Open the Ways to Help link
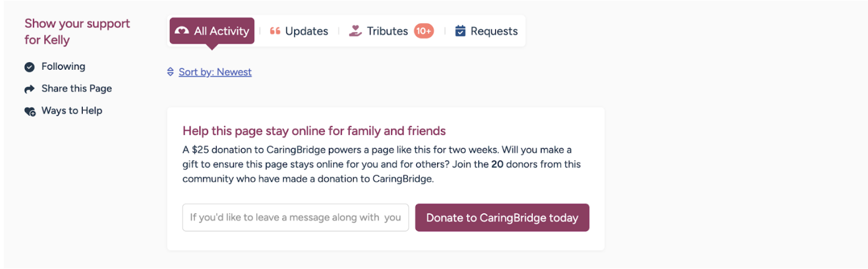 tap(72, 111)
